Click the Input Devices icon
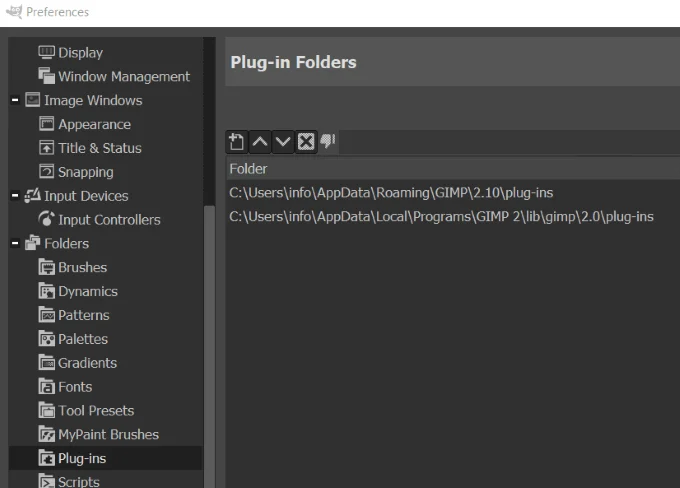The height and width of the screenshot is (488, 680). pos(33,195)
